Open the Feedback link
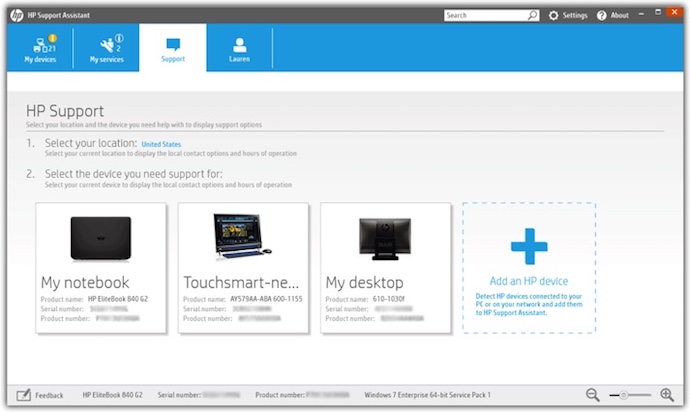The width and height of the screenshot is (691, 412). pos(49,395)
